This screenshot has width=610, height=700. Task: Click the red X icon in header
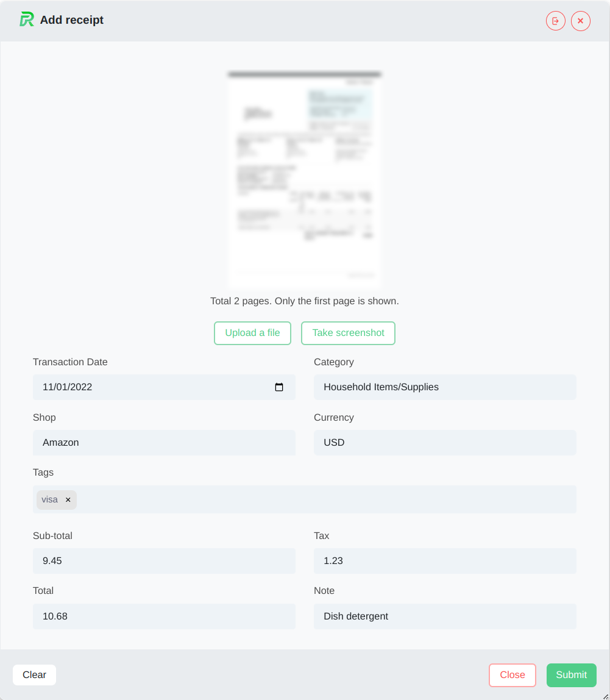point(581,21)
